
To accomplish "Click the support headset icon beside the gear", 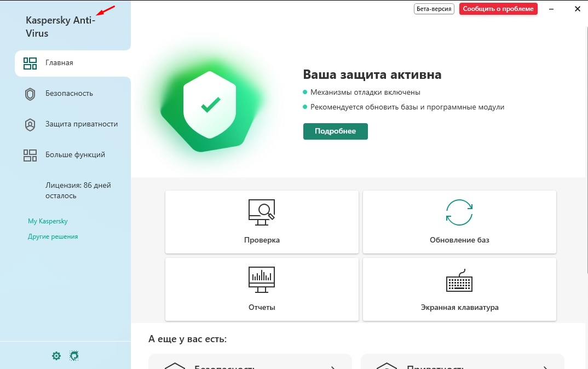I will point(74,356).
